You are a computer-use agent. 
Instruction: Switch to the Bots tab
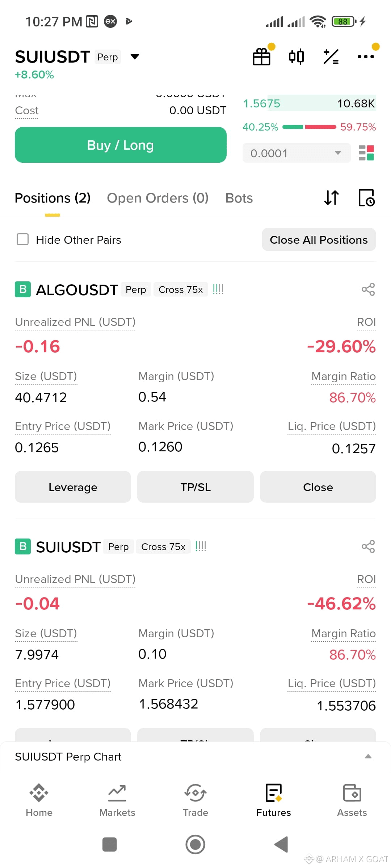point(239,198)
